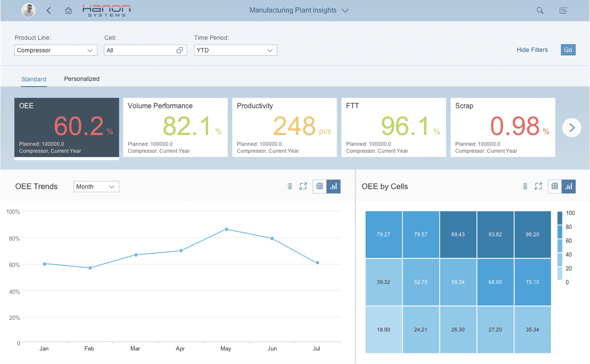590x364 pixels.
Task: Click the back arrow in header
Action: click(48, 10)
